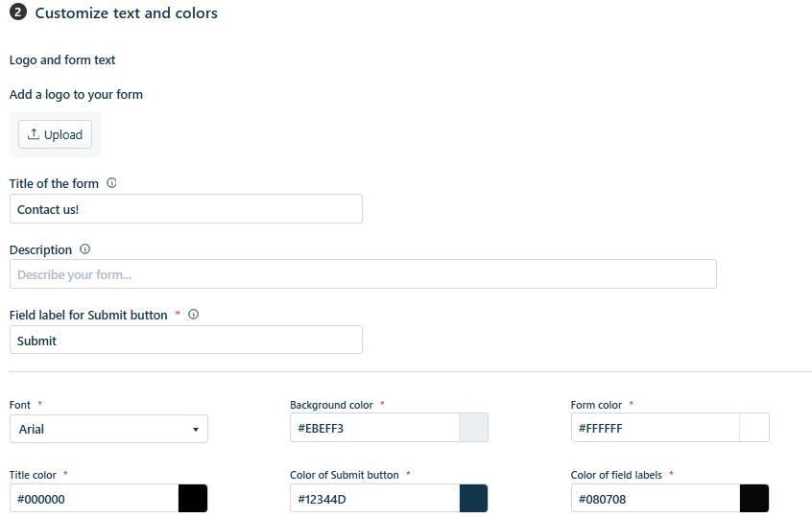
Task: Focus the Description text field
Action: point(363,274)
